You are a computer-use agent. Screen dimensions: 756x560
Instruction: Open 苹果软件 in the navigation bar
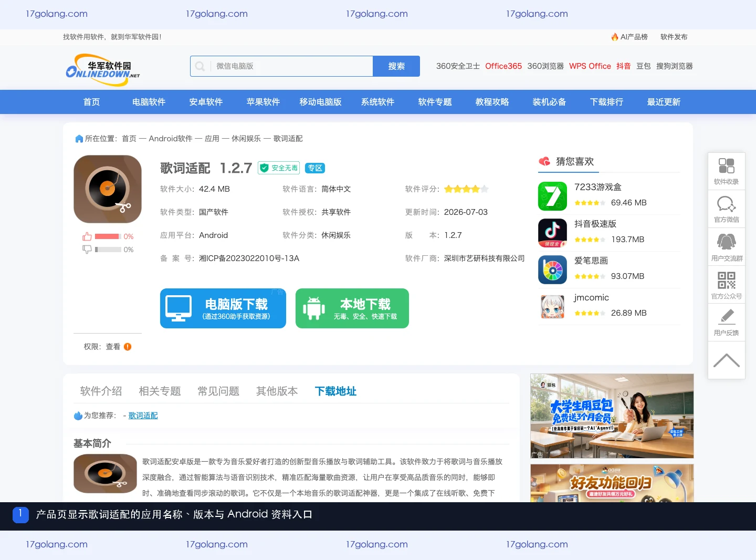264,102
